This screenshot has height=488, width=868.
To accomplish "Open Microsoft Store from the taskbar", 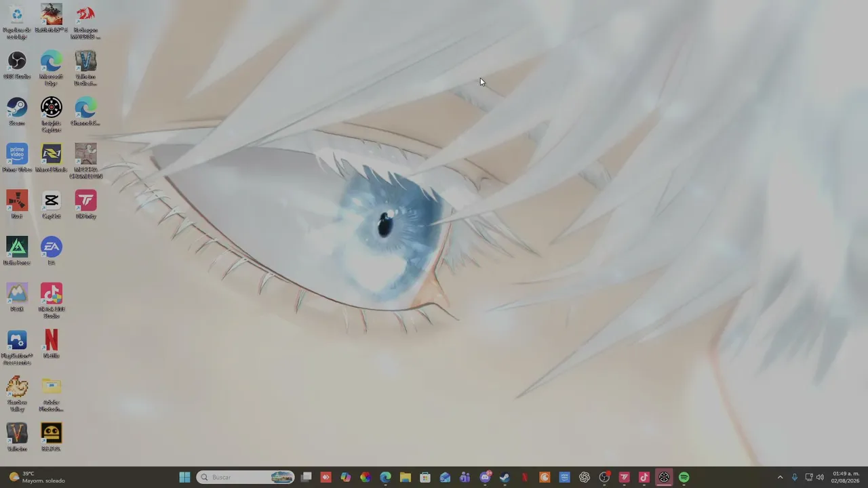I will (x=425, y=477).
